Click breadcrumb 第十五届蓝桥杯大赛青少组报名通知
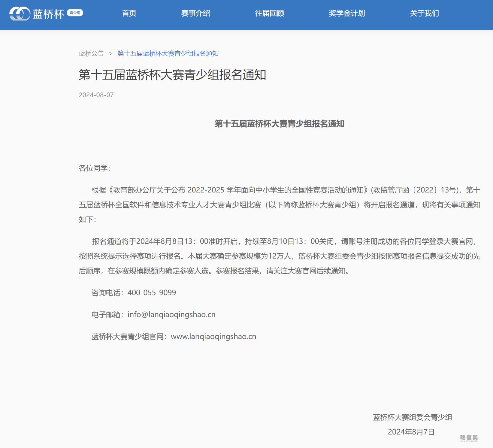This screenshot has width=493, height=448. 168,53
